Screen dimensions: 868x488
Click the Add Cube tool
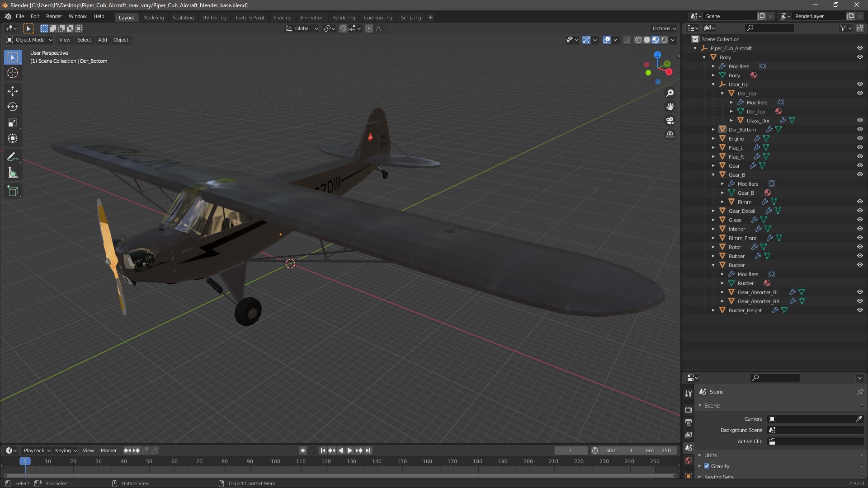point(13,191)
